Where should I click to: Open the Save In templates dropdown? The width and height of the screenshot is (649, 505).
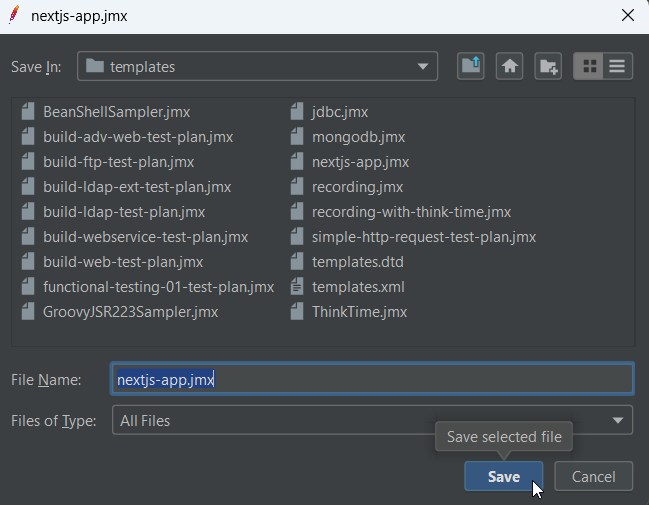[x=257, y=66]
